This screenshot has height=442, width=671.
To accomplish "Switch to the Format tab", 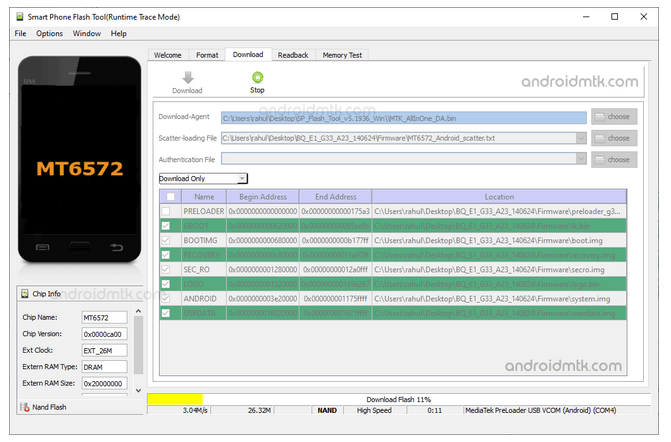I will [x=207, y=55].
